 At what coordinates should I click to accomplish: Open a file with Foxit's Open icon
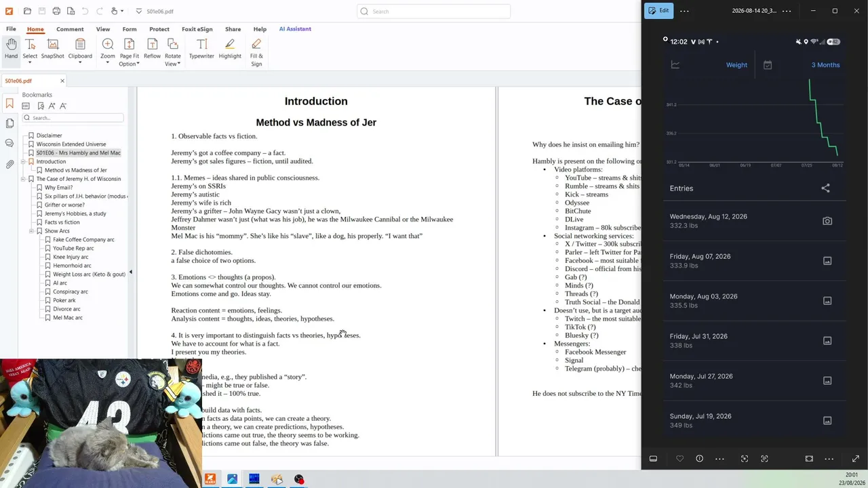(x=27, y=11)
